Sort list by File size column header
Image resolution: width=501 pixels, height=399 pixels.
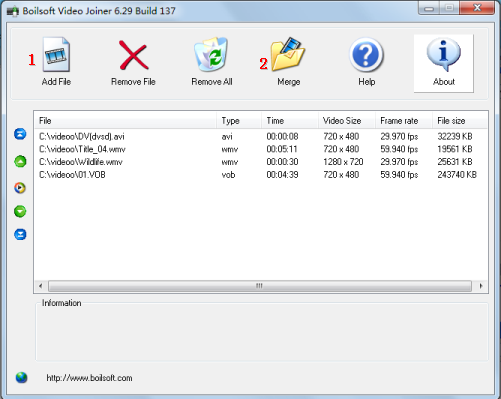coord(460,121)
